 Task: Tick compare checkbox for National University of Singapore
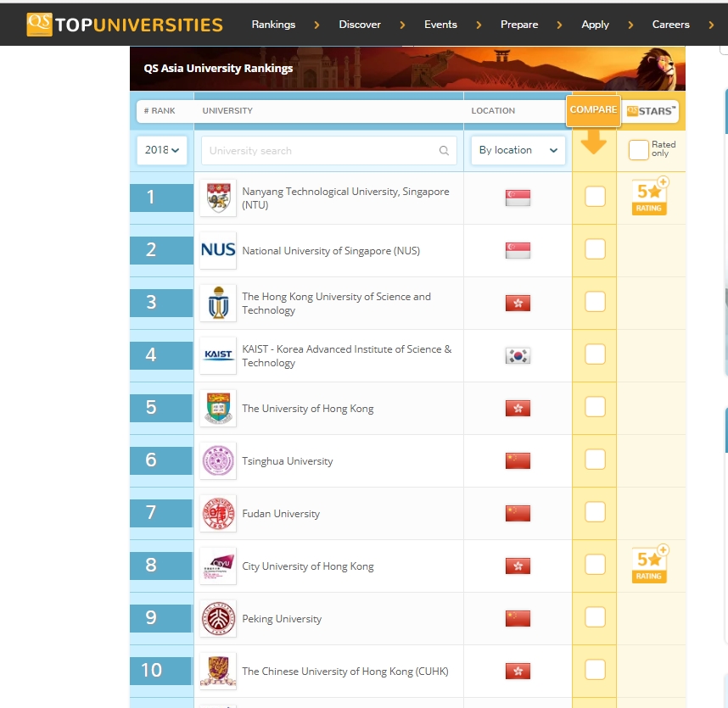595,249
